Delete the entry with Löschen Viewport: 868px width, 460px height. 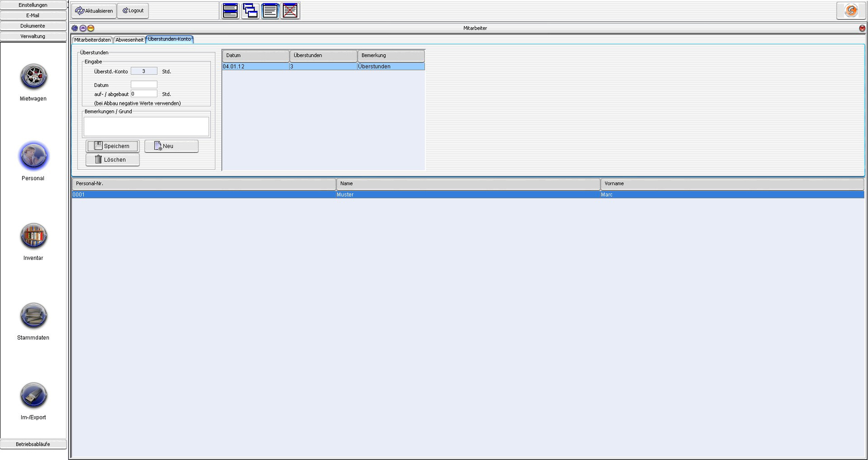(112, 159)
